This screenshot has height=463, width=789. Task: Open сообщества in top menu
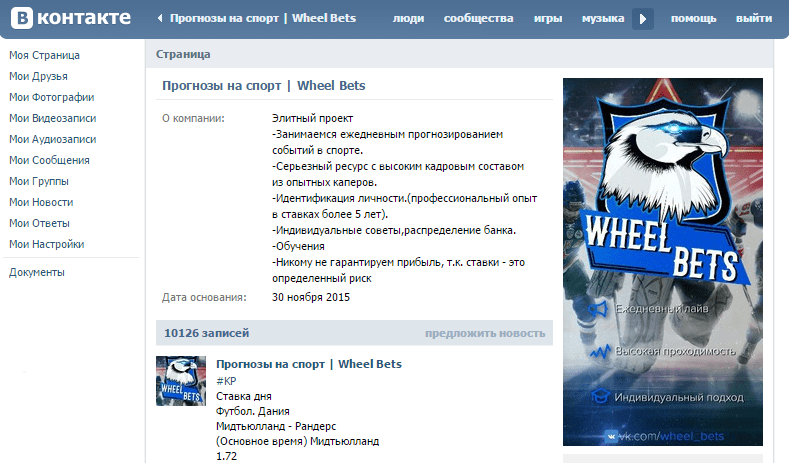479,19
